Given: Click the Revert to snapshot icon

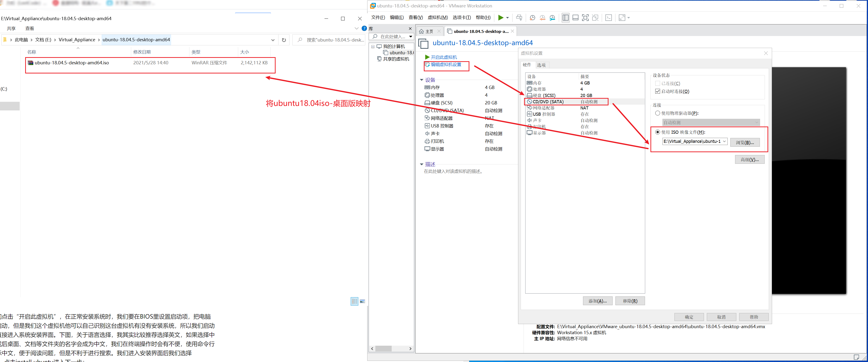Looking at the screenshot, I should [x=543, y=18].
